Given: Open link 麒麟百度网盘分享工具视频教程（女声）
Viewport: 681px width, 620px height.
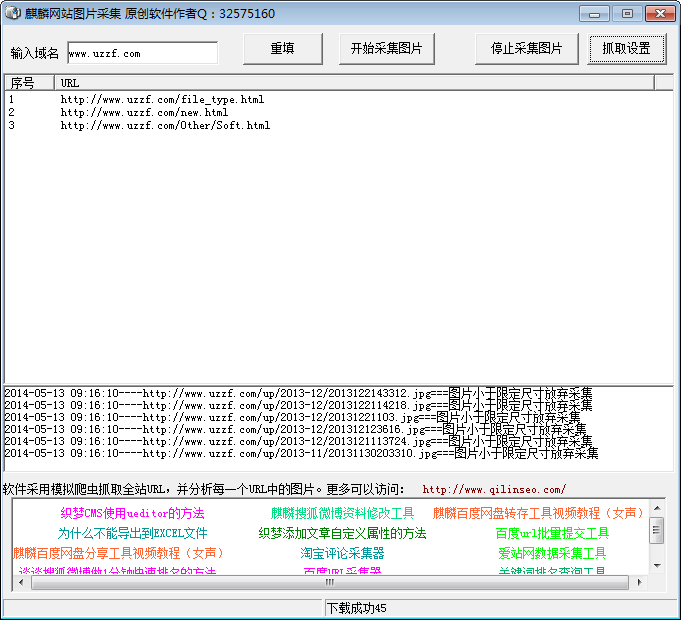Looking at the screenshot, I should [118, 553].
